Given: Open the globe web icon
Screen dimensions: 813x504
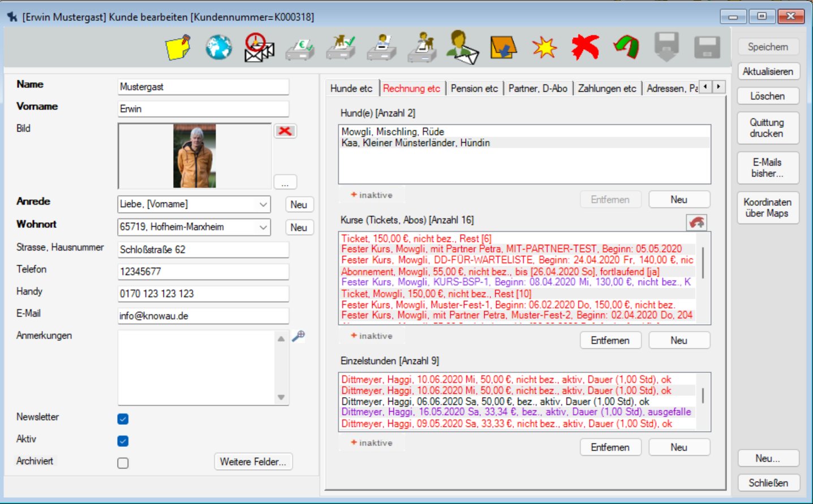Looking at the screenshot, I should point(218,48).
